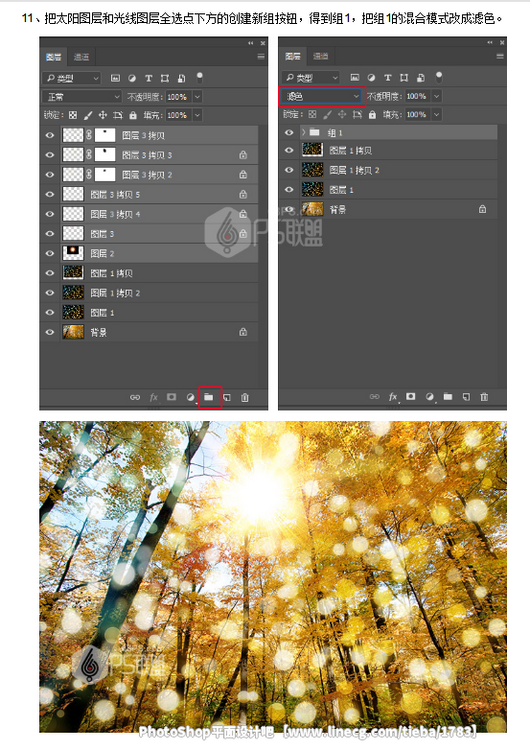This screenshot has width=530, height=750.
Task: Select 图层 tab in right panel
Action: pos(293,56)
